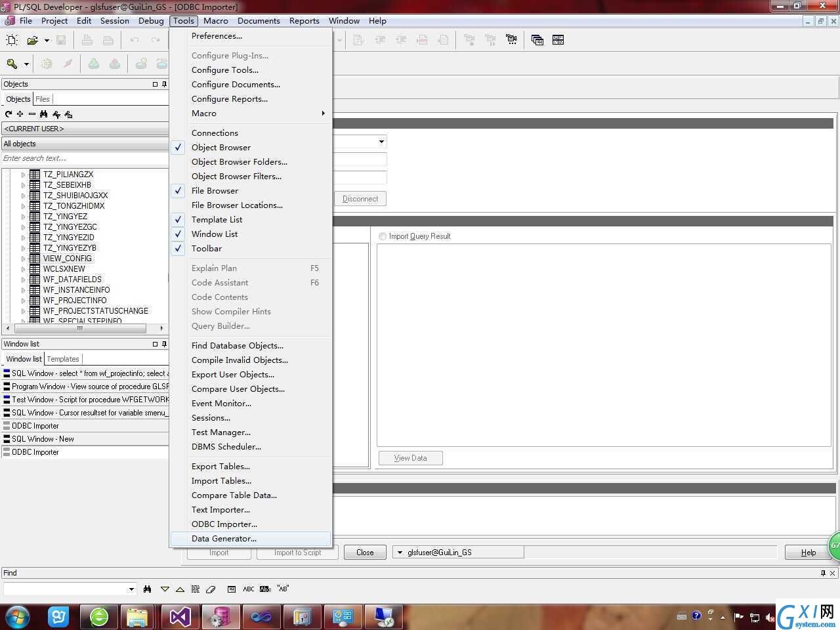Click minus icon in Objects panel toolbar

(x=31, y=114)
